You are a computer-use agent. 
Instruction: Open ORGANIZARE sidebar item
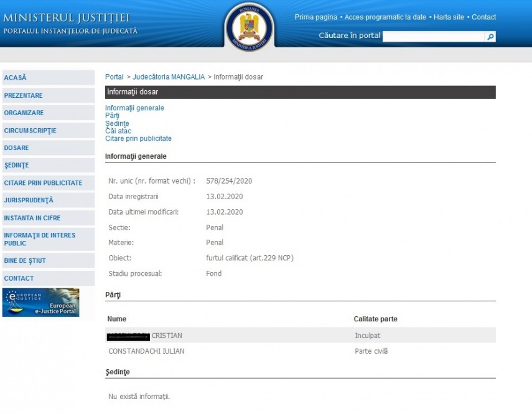tap(24, 113)
